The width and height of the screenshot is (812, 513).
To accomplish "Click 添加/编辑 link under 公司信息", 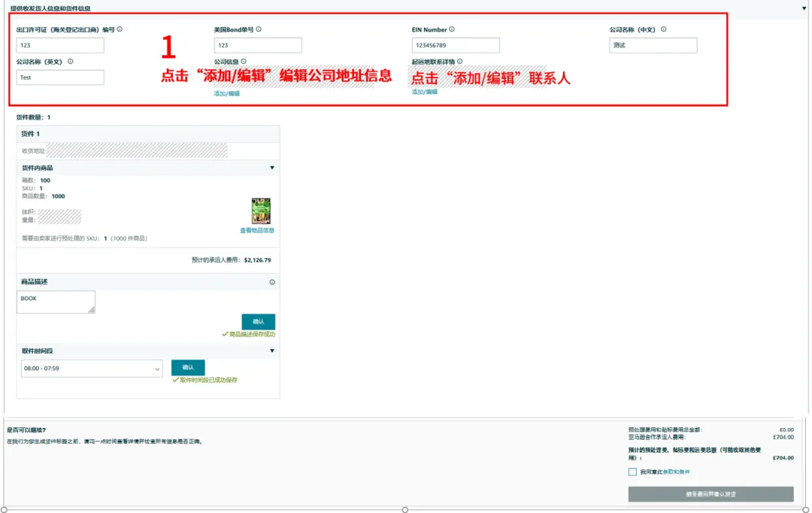I will [x=226, y=93].
